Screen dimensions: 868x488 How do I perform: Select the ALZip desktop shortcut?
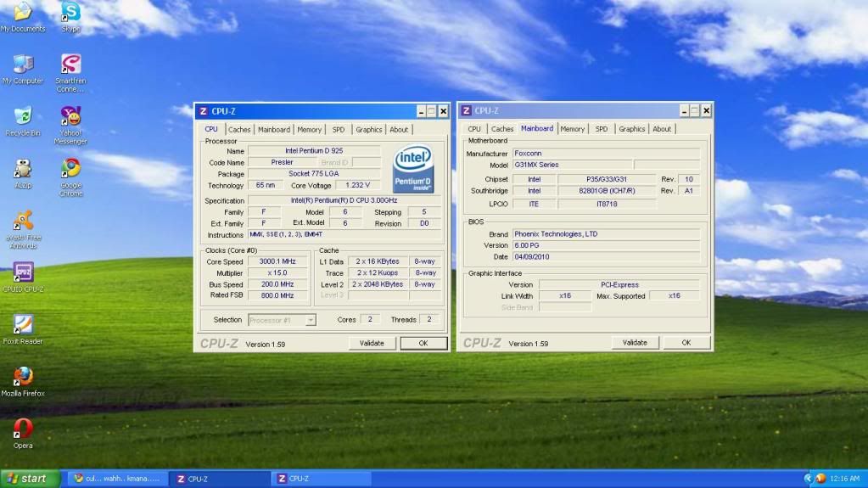click(x=23, y=174)
